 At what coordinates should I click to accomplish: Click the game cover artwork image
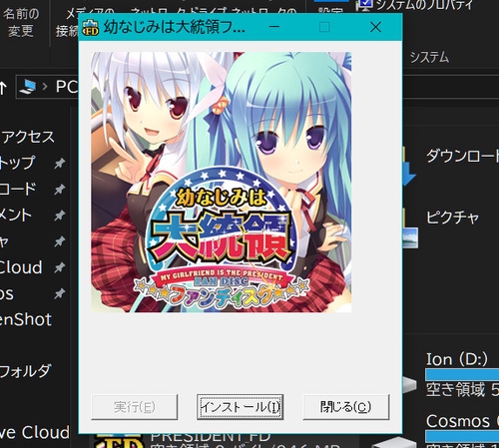pyautogui.click(x=222, y=182)
